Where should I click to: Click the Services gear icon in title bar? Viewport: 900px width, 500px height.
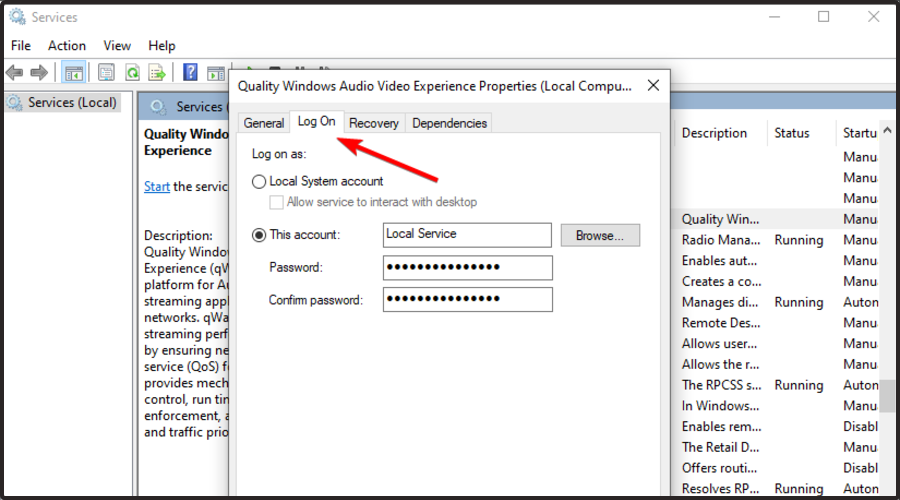[x=17, y=17]
